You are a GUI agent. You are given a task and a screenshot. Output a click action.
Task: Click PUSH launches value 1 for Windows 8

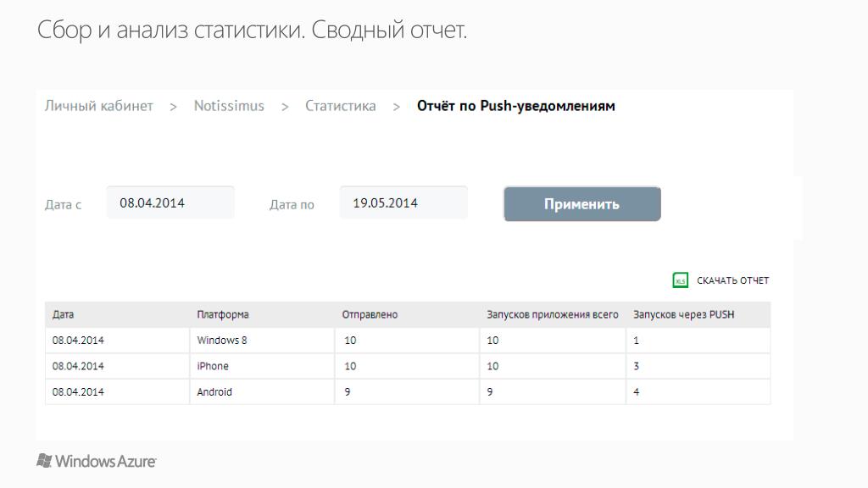(698, 341)
